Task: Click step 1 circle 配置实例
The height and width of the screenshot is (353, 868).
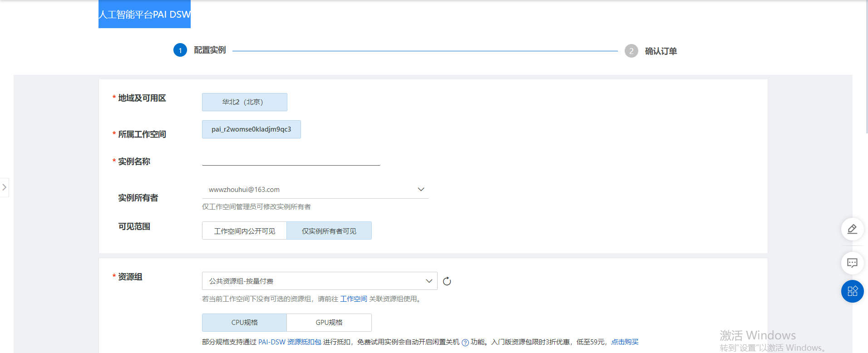Action: click(x=180, y=50)
